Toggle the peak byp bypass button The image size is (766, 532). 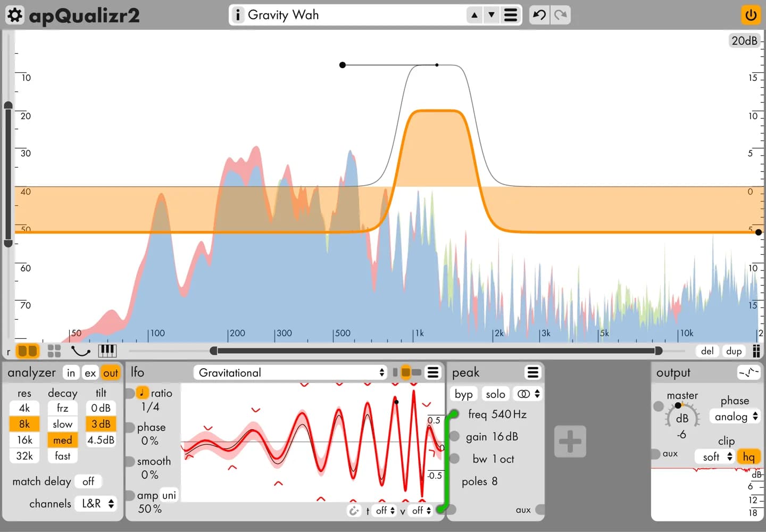click(463, 394)
